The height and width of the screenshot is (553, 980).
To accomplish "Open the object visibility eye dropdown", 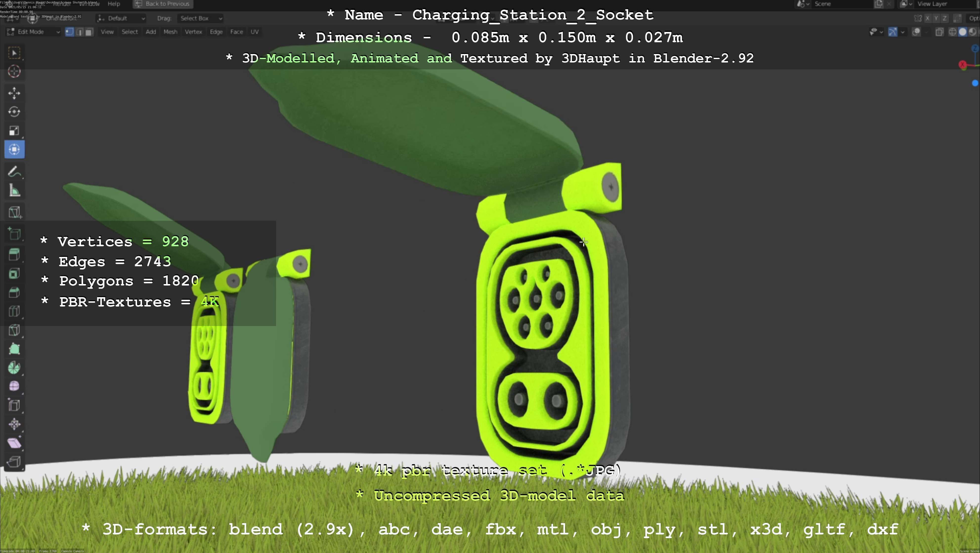I will 876,32.
